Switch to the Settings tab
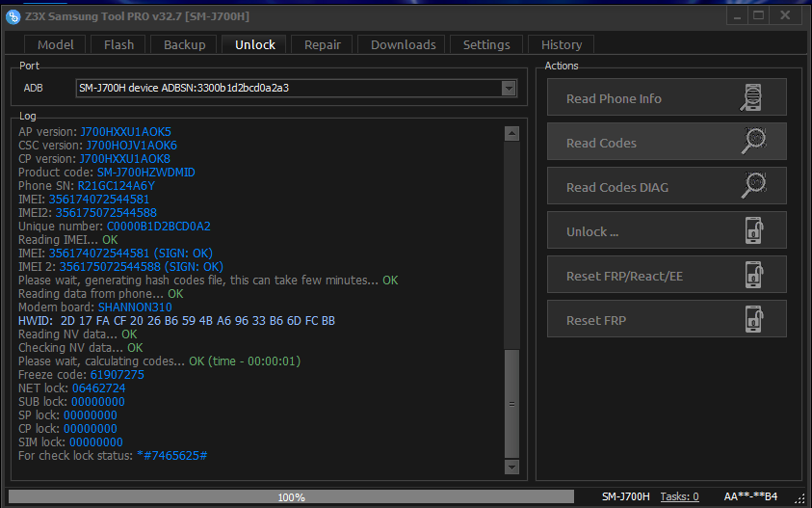The height and width of the screenshot is (508, 812). click(x=486, y=44)
